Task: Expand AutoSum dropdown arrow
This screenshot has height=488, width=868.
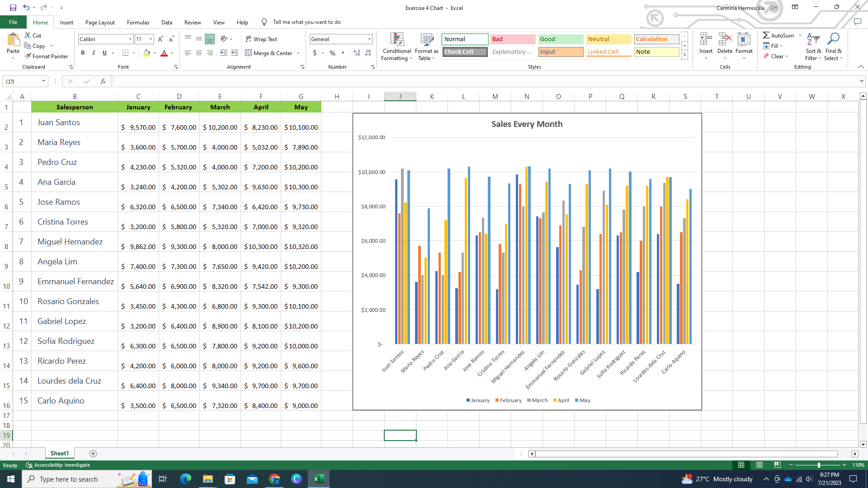Action: click(800, 35)
